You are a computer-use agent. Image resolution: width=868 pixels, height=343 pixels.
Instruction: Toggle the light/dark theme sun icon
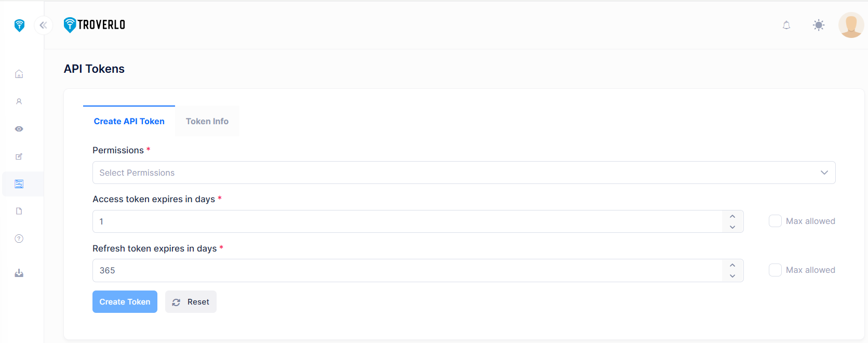coord(819,25)
